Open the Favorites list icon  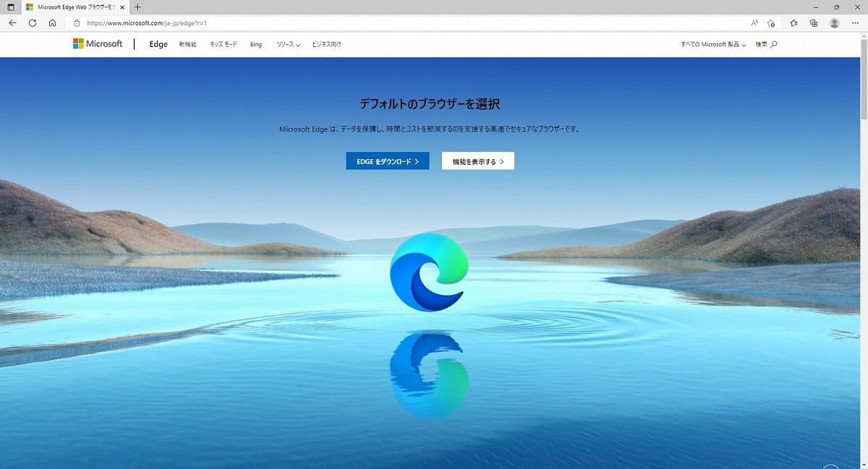(794, 23)
